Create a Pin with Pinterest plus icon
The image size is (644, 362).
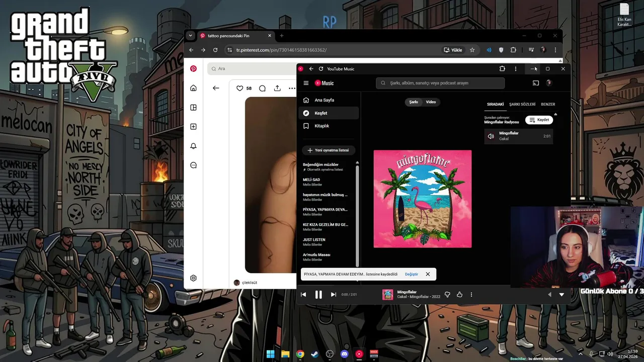tap(193, 127)
